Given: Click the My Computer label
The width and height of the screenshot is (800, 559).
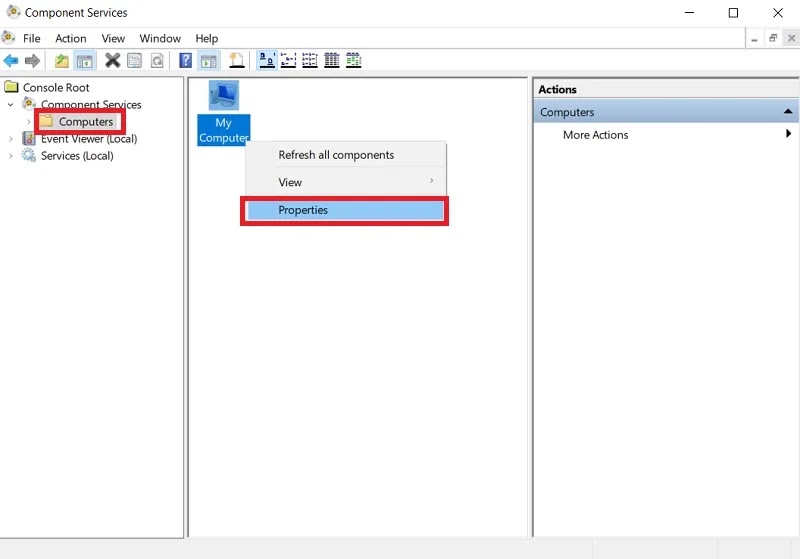Looking at the screenshot, I should click(223, 130).
